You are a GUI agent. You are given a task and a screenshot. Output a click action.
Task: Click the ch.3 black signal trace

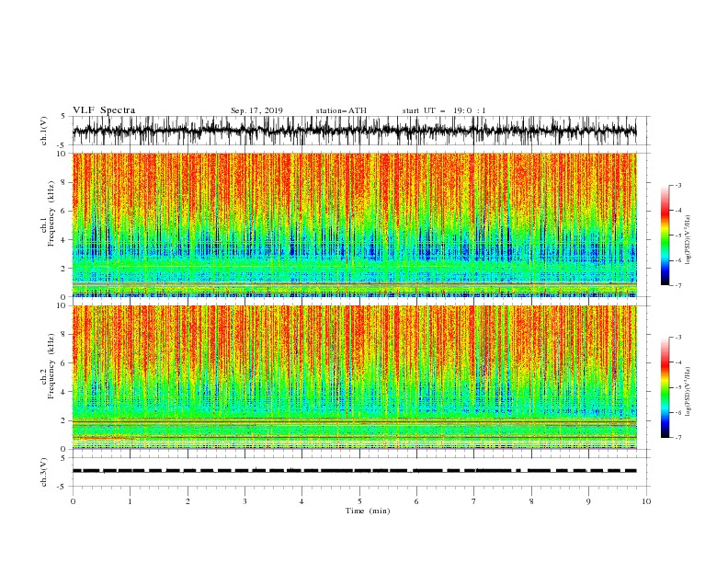coord(354,471)
